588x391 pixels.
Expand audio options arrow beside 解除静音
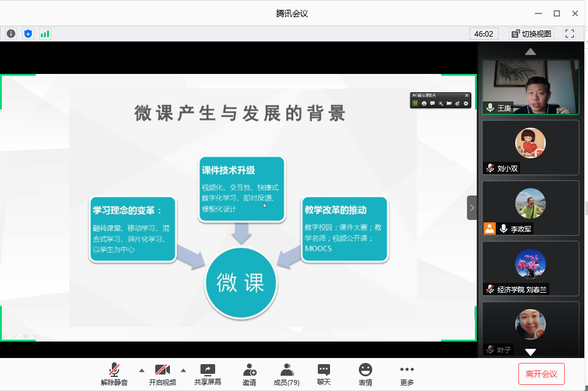point(142,370)
